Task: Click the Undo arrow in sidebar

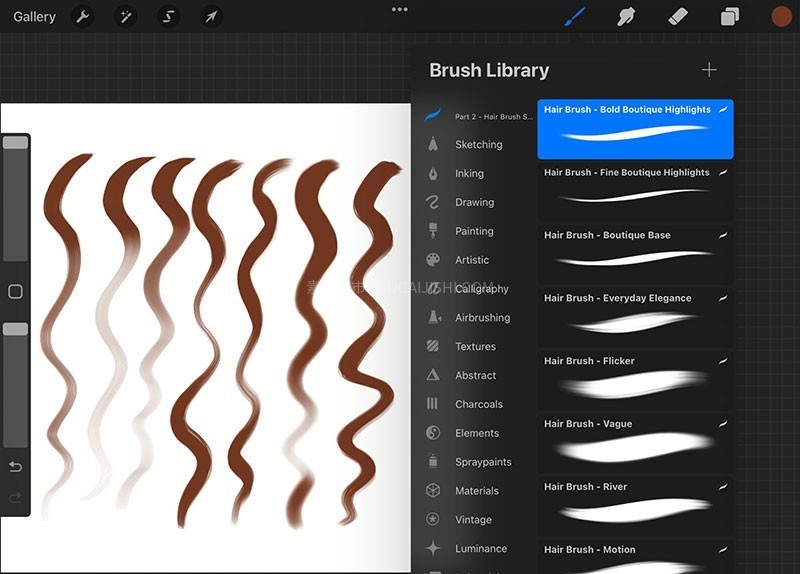Action: (15, 466)
